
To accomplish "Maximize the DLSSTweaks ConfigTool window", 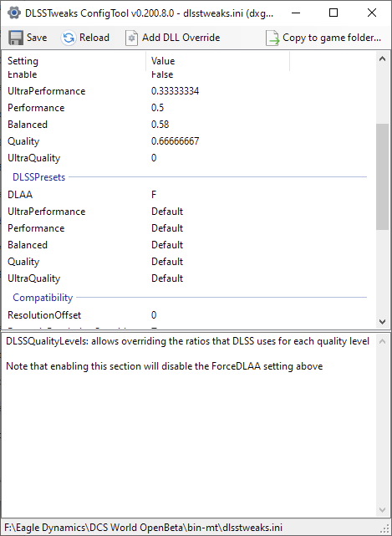I will [x=333, y=13].
